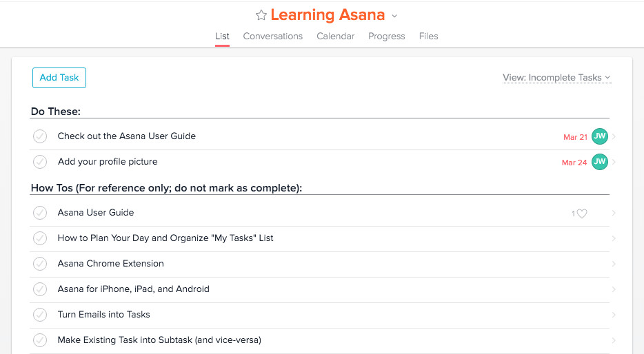Open the Learning Asana project dropdown arrow

[x=394, y=16]
